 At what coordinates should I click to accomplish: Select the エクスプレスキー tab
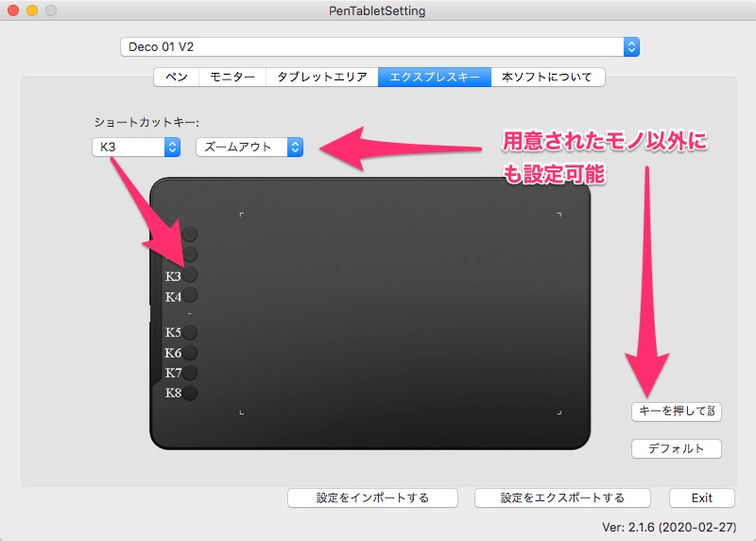(435, 77)
